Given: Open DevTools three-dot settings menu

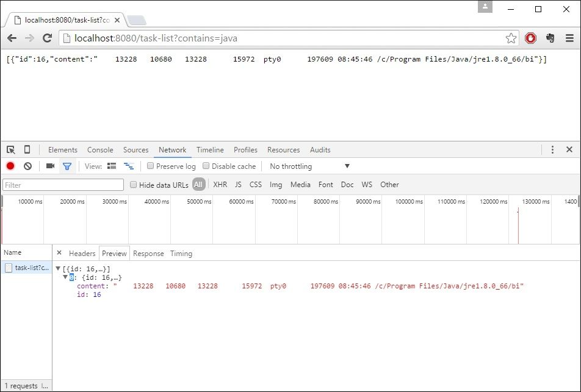Looking at the screenshot, I should click(x=552, y=150).
